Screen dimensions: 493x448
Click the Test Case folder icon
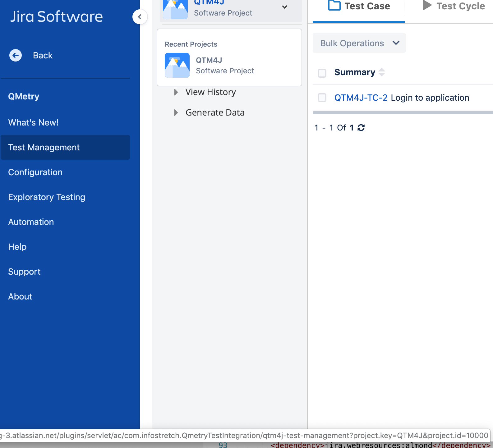pyautogui.click(x=334, y=6)
